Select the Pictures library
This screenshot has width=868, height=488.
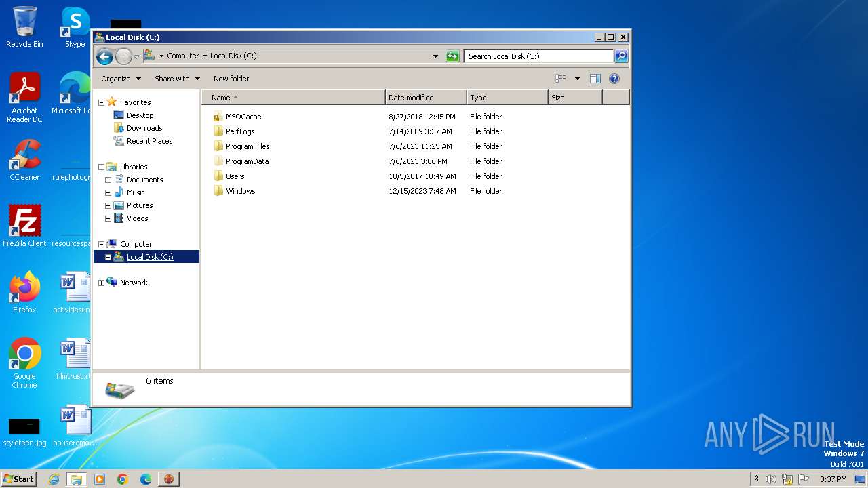point(140,205)
